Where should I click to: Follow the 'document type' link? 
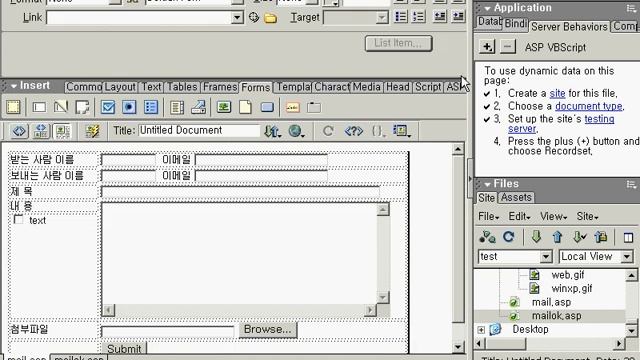pyautogui.click(x=589, y=106)
